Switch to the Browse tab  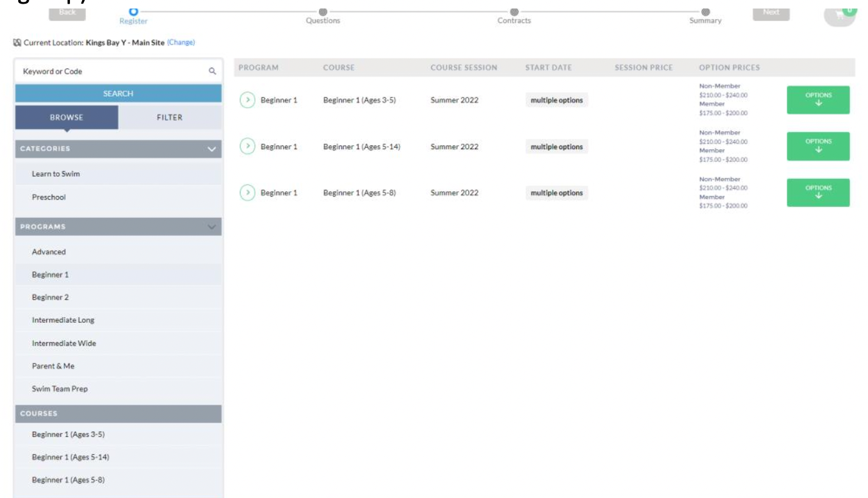66,117
